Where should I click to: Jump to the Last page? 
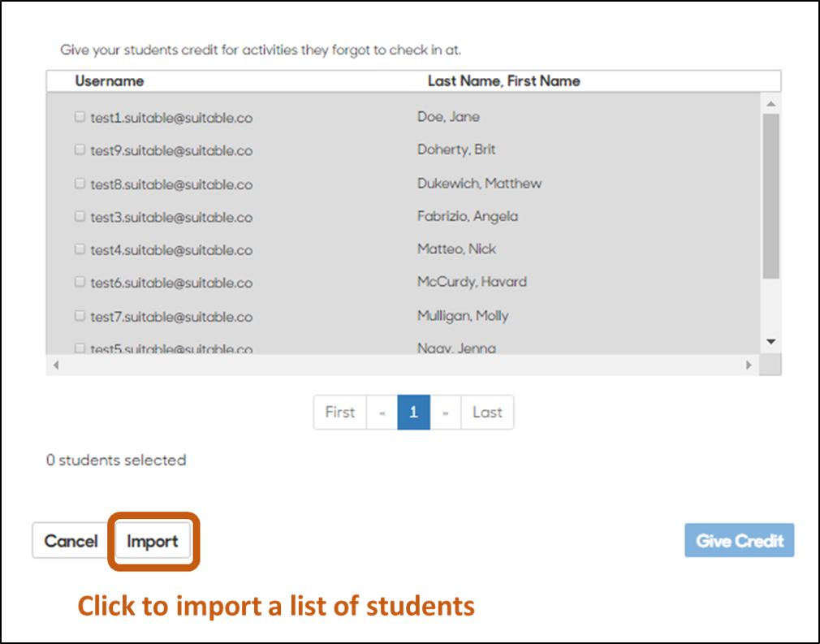tap(487, 413)
